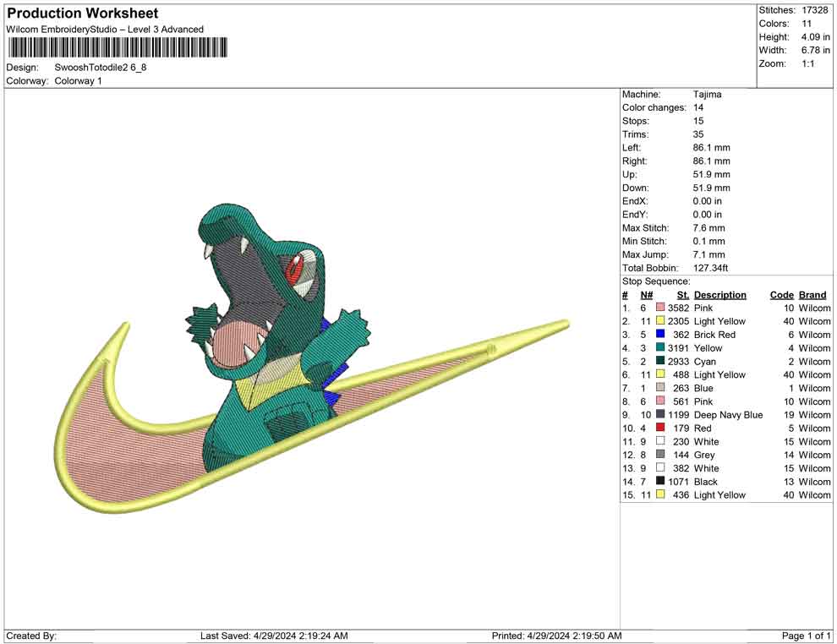Image resolution: width=837 pixels, height=644 pixels.
Task: Click the Trims value 35
Action: point(698,134)
